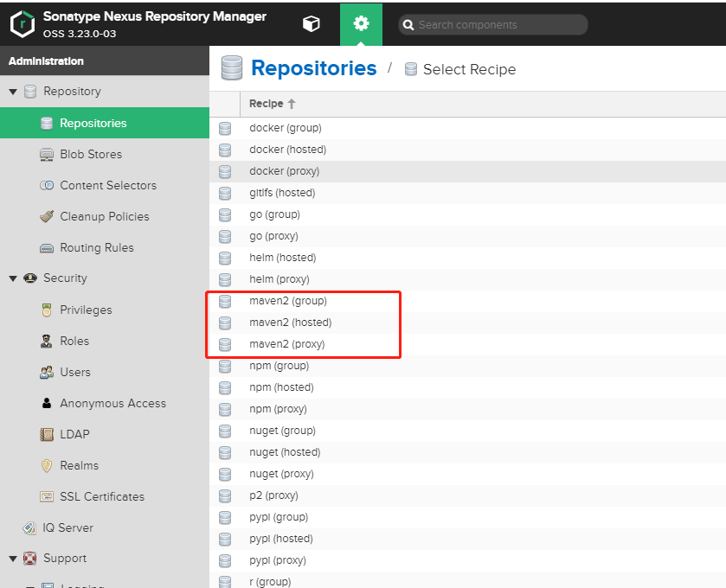
Task: Choose the maven2 (hosted) recipe
Action: click(x=467, y=323)
